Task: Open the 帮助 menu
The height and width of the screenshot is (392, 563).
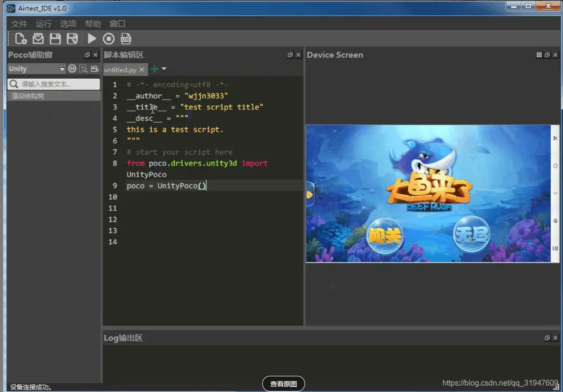Action: [92, 24]
